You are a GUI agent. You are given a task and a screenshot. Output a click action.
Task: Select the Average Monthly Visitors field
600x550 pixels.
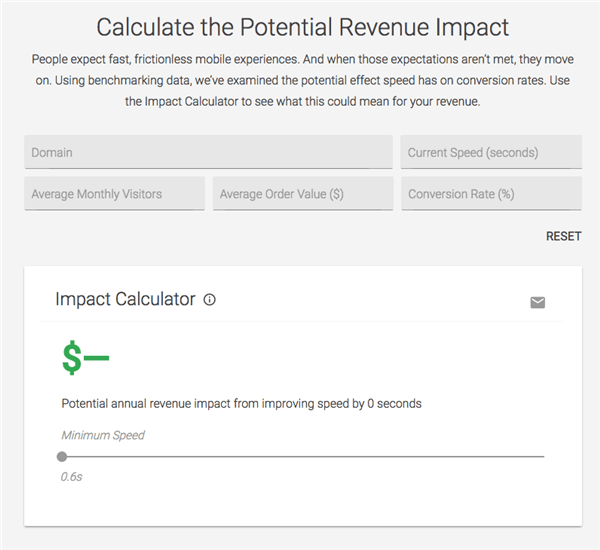click(114, 194)
